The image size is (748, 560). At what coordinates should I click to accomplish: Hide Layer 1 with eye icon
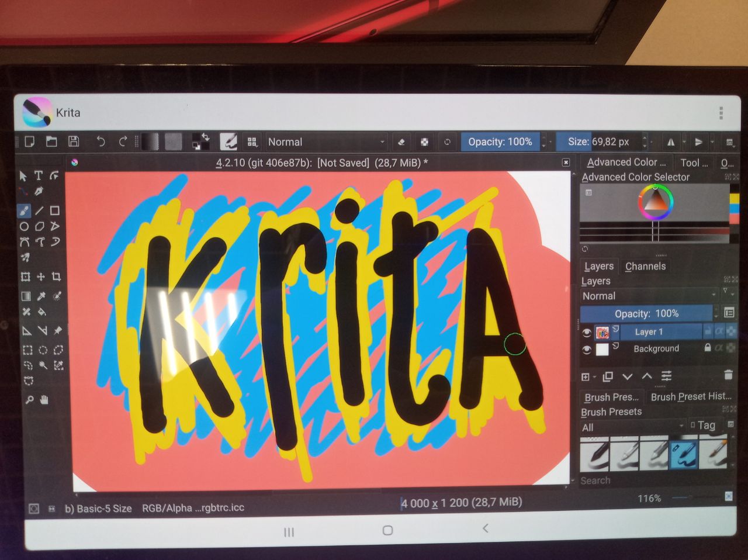(587, 333)
